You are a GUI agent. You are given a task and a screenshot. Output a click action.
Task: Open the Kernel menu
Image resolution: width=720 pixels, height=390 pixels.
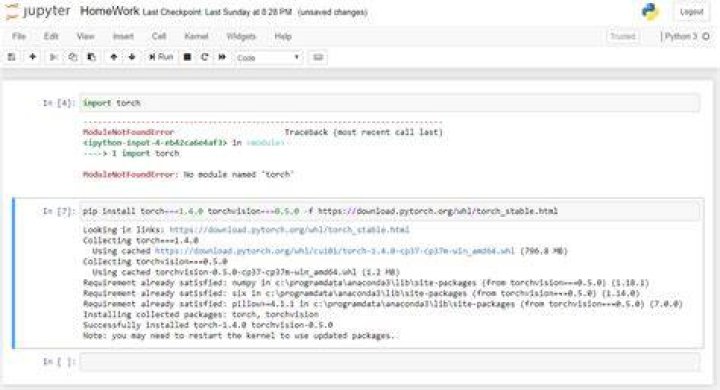pos(196,36)
